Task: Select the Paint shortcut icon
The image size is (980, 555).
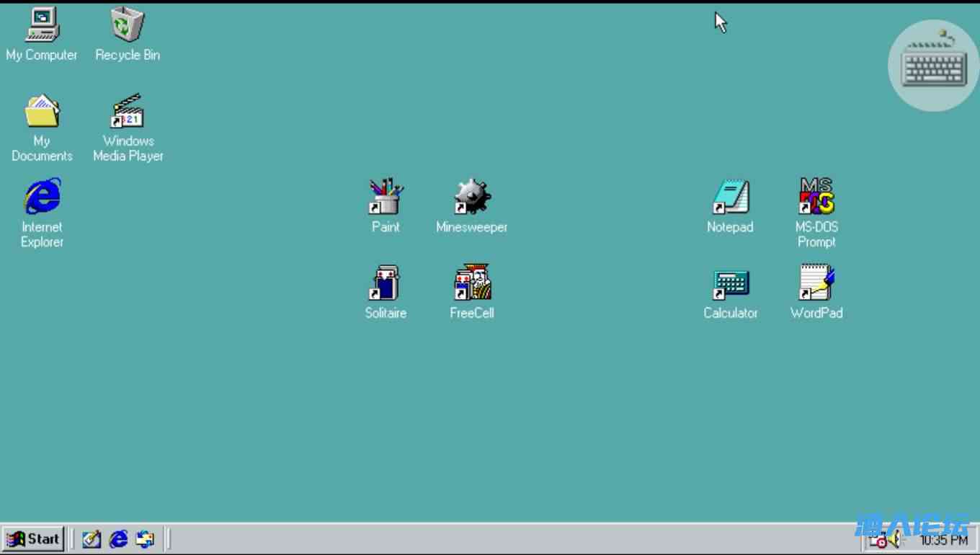Action: click(x=386, y=197)
